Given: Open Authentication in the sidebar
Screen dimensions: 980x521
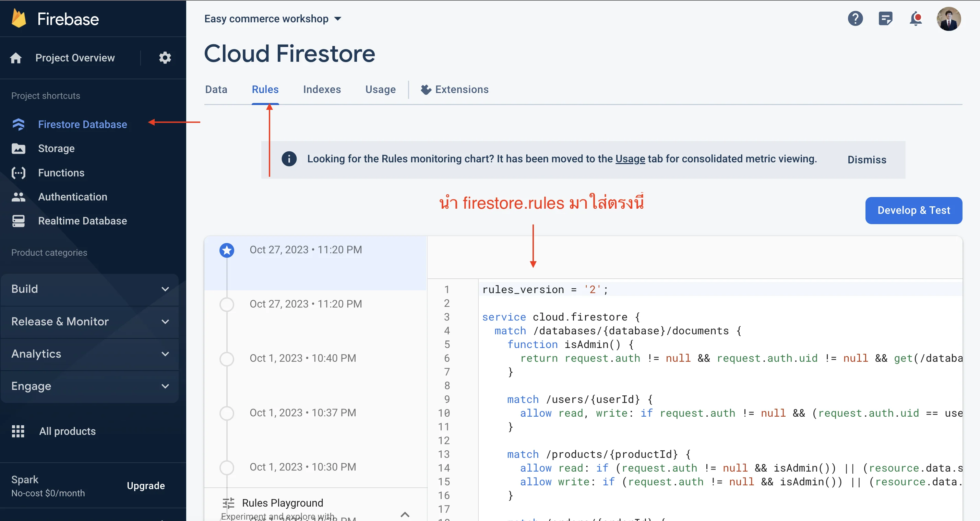Looking at the screenshot, I should (x=73, y=197).
